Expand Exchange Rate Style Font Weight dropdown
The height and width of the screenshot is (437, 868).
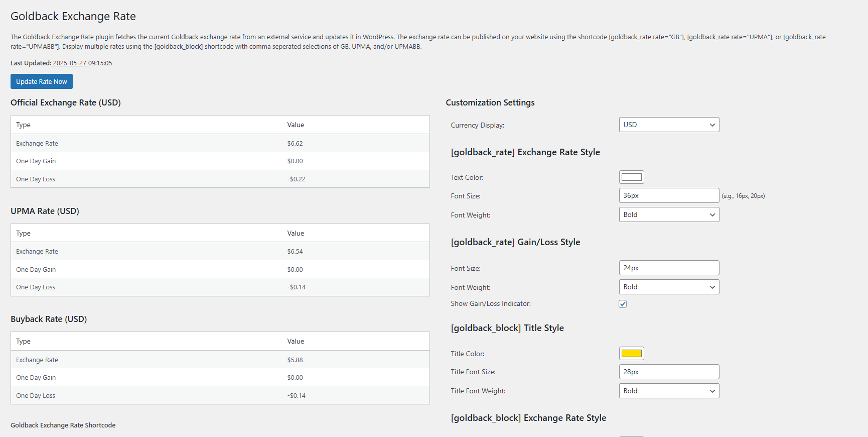pyautogui.click(x=668, y=214)
